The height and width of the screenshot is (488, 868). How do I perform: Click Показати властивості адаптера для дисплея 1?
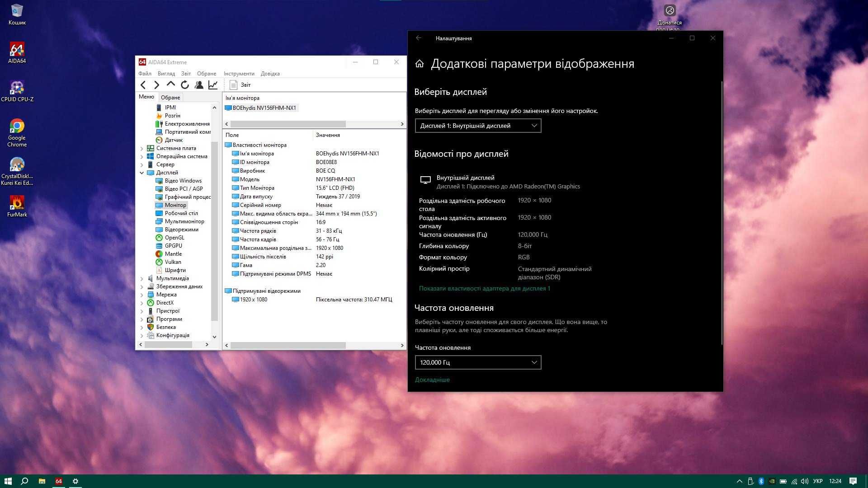(x=484, y=288)
